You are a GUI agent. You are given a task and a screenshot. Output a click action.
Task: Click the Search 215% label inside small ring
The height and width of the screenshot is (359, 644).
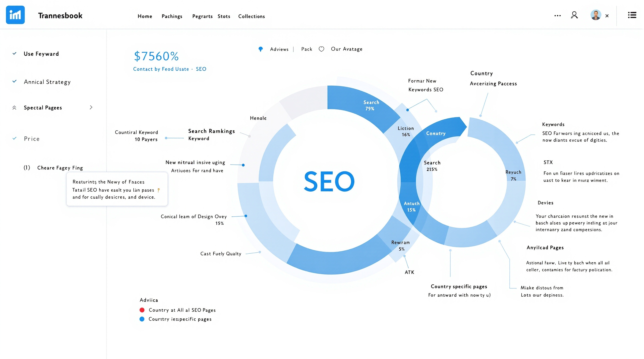pos(432,166)
